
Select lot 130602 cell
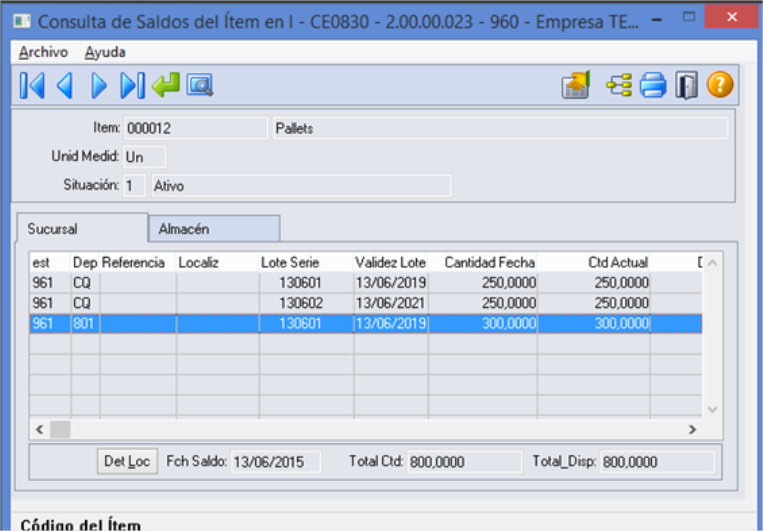click(307, 303)
